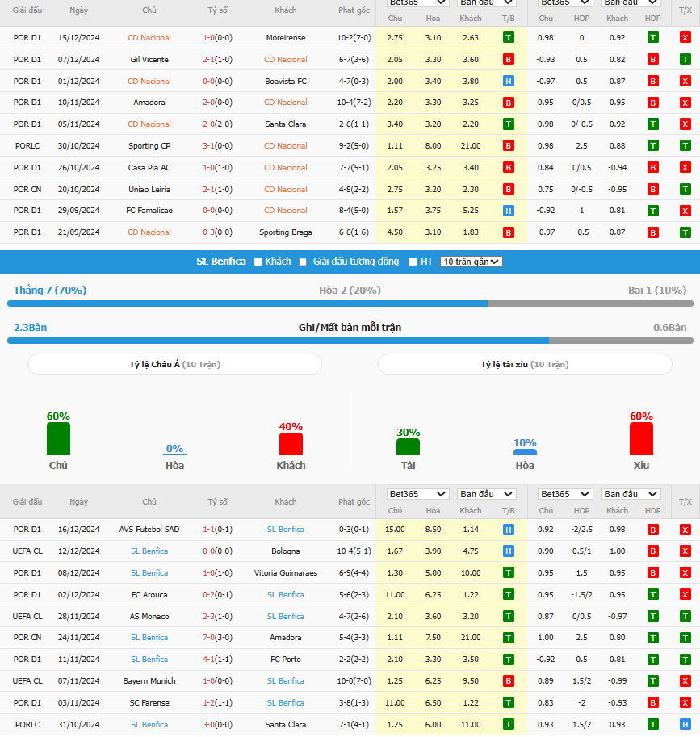Click red B T/B badge in Bayern Munich row

click(x=508, y=681)
